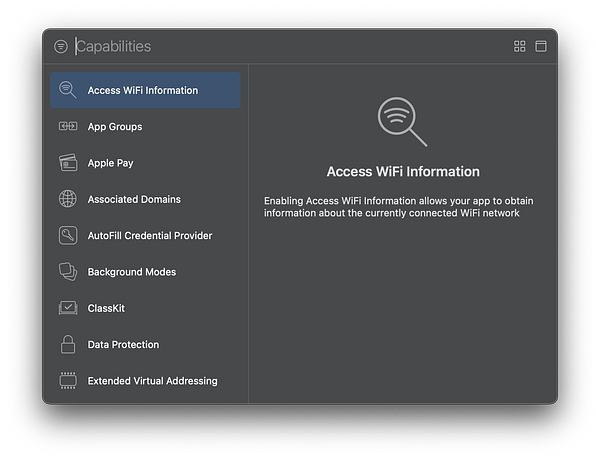This screenshot has height=460, width=600.
Task: Choose Apple Pay from the list
Action: 110,163
